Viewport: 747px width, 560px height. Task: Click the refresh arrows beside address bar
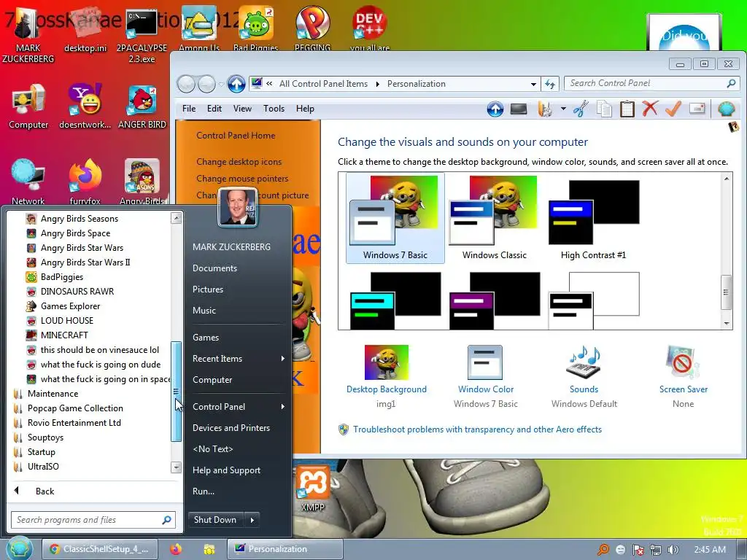(550, 85)
